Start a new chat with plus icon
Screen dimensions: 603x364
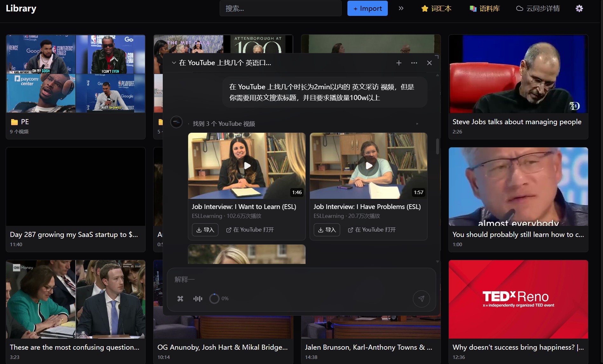coord(399,63)
